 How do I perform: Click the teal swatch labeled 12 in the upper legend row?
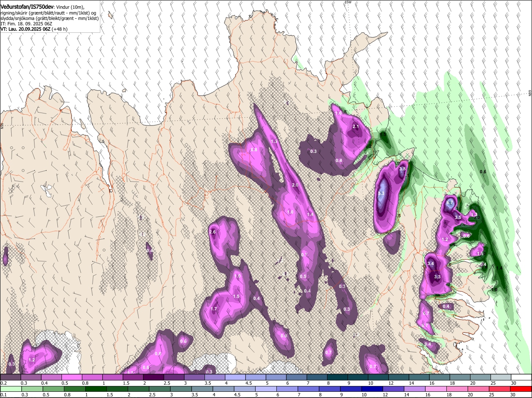coord(399,377)
